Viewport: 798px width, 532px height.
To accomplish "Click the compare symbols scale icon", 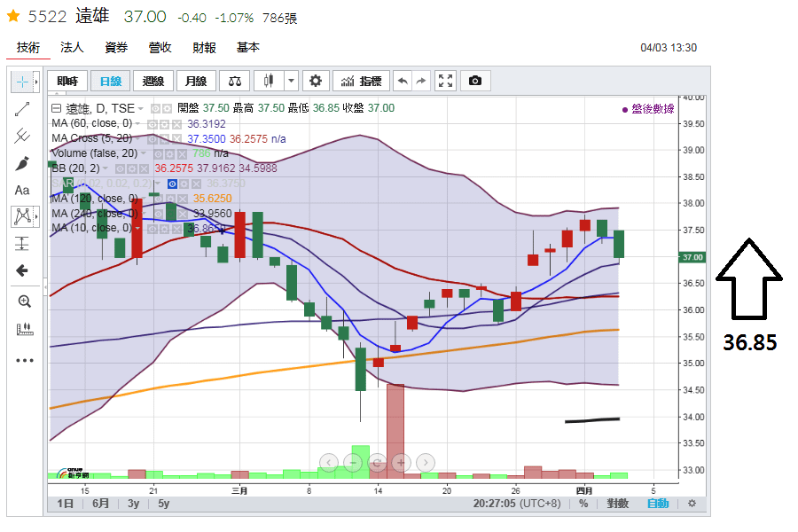I will (235, 81).
